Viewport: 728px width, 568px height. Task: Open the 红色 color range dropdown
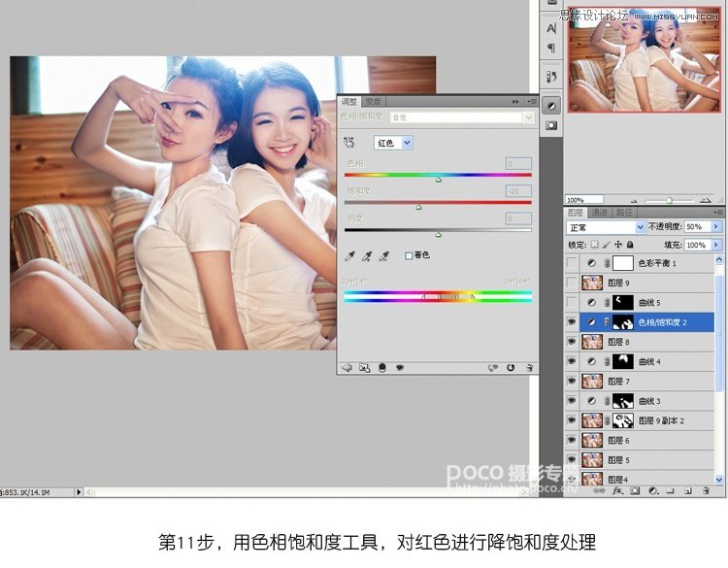pyautogui.click(x=394, y=143)
